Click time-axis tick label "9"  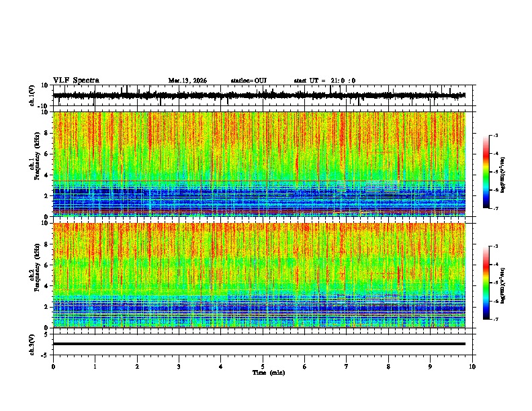430,367
